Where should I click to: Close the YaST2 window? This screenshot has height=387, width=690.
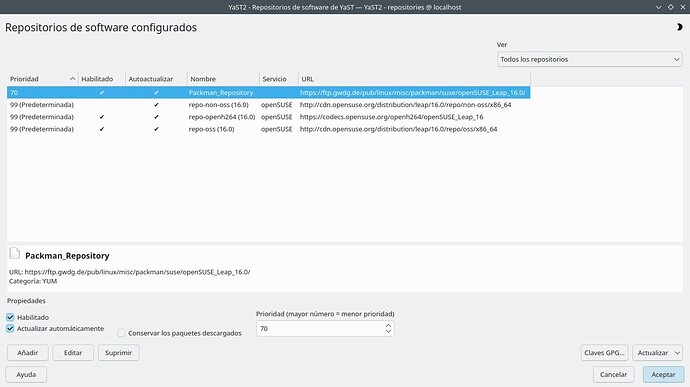click(683, 7)
